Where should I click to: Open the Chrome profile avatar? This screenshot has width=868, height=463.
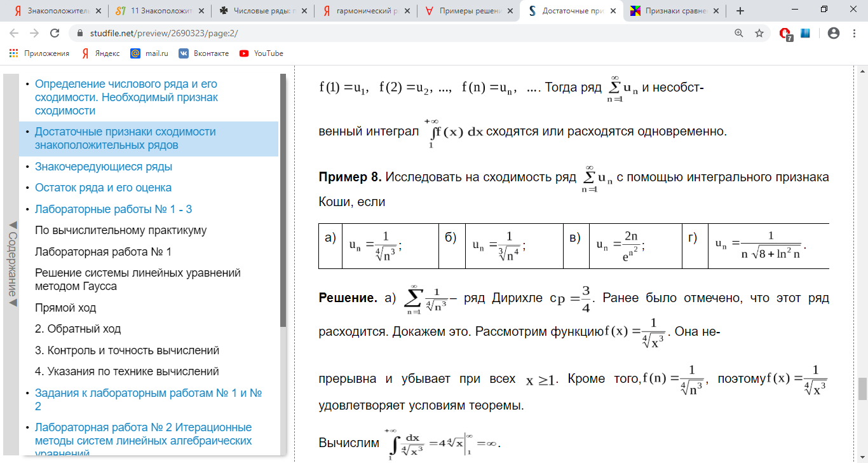[x=834, y=34]
